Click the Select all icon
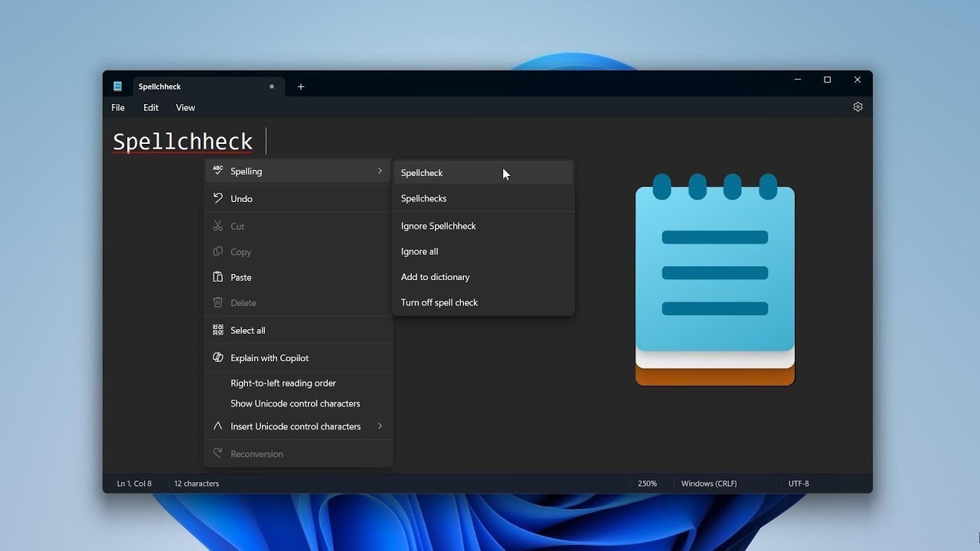 218,330
